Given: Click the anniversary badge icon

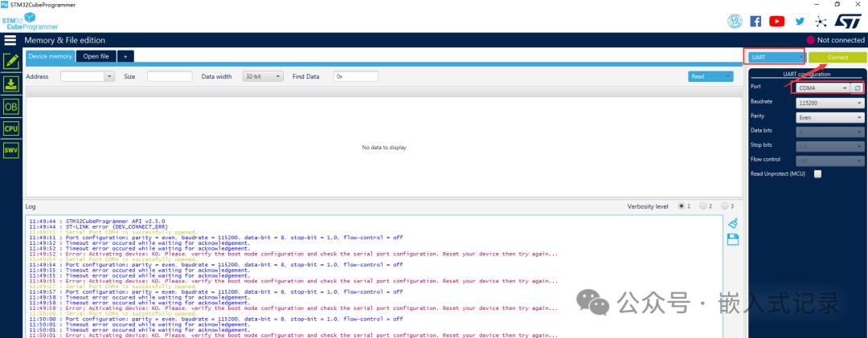Looking at the screenshot, I should tap(735, 21).
